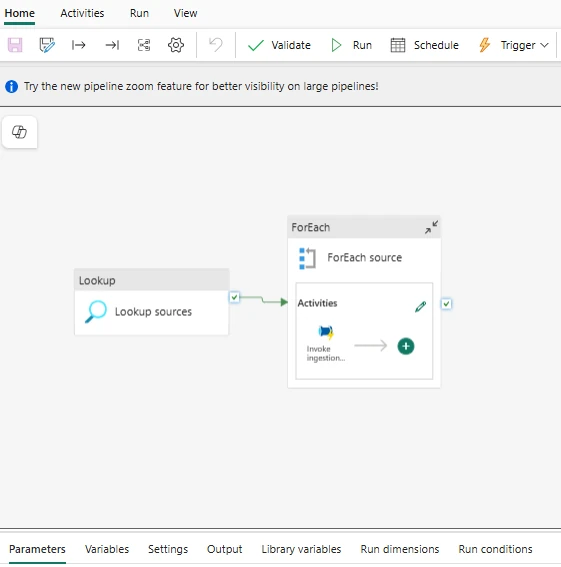The width and height of the screenshot is (561, 567).
Task: Open the Parameters bottom tab
Action: (x=37, y=549)
